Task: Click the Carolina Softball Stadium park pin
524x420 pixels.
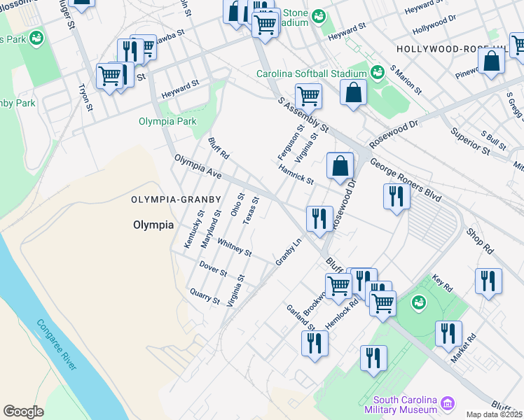Action: pos(378,73)
